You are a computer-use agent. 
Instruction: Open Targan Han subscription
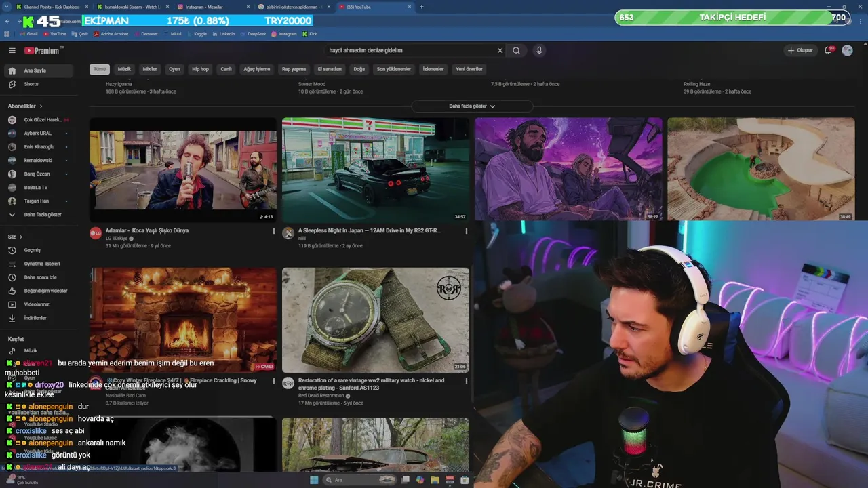coord(41,201)
